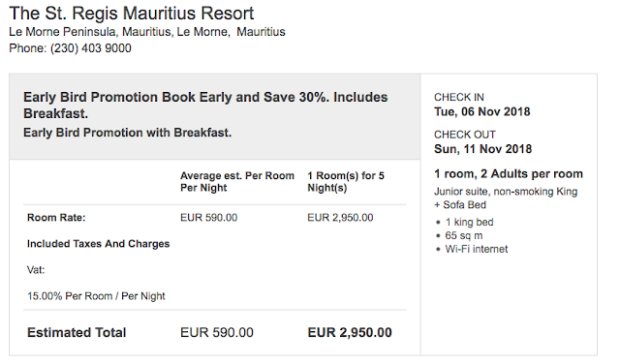Click Early Bird Promotion with Breakfast subtitle
The width and height of the screenshot is (620, 364).
127,133
